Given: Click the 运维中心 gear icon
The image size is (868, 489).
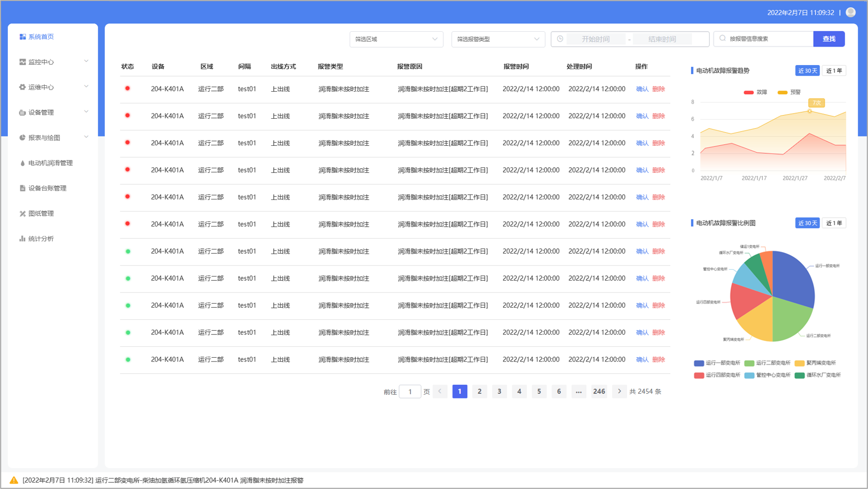Looking at the screenshot, I should [x=22, y=87].
